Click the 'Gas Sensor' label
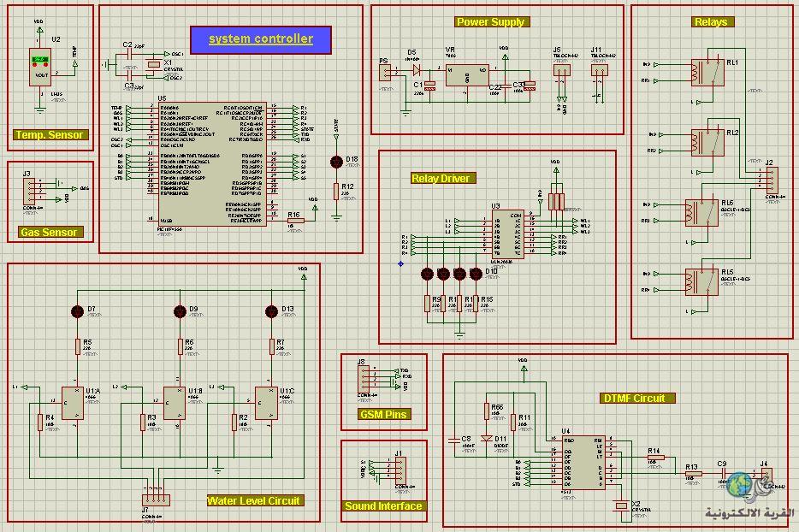The width and height of the screenshot is (799, 532). [x=49, y=232]
